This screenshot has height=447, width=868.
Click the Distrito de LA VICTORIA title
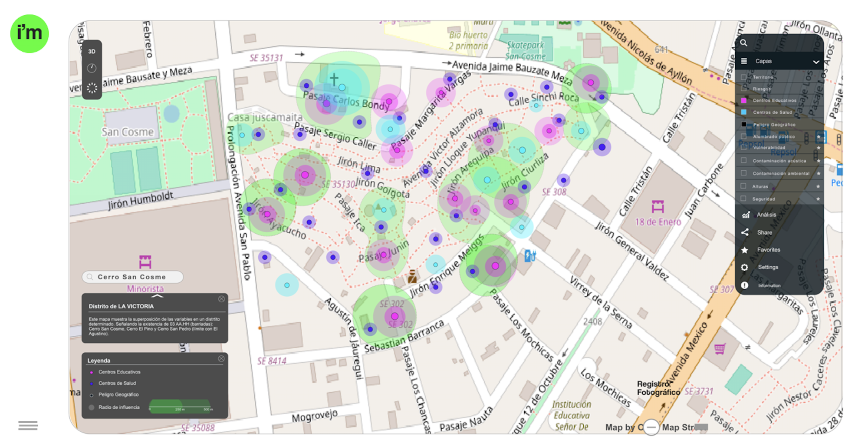click(x=121, y=306)
